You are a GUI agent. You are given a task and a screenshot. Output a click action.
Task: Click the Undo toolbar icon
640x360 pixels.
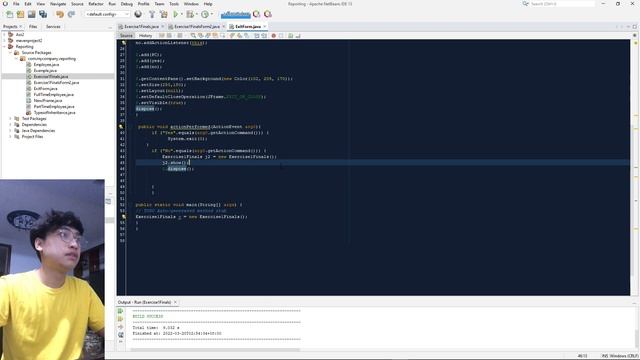tap(60, 14)
